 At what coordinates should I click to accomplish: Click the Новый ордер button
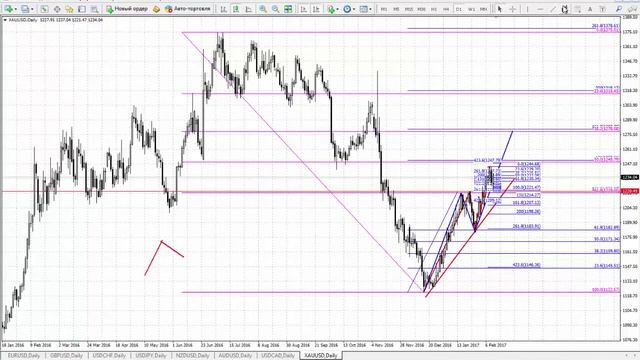pyautogui.click(x=127, y=9)
